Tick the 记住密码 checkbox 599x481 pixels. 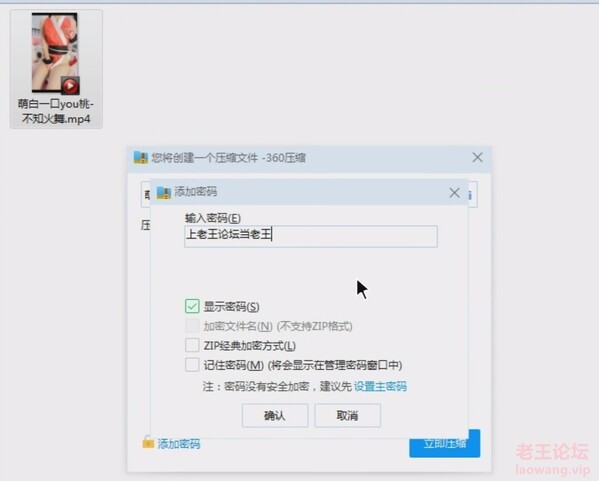coord(192,364)
